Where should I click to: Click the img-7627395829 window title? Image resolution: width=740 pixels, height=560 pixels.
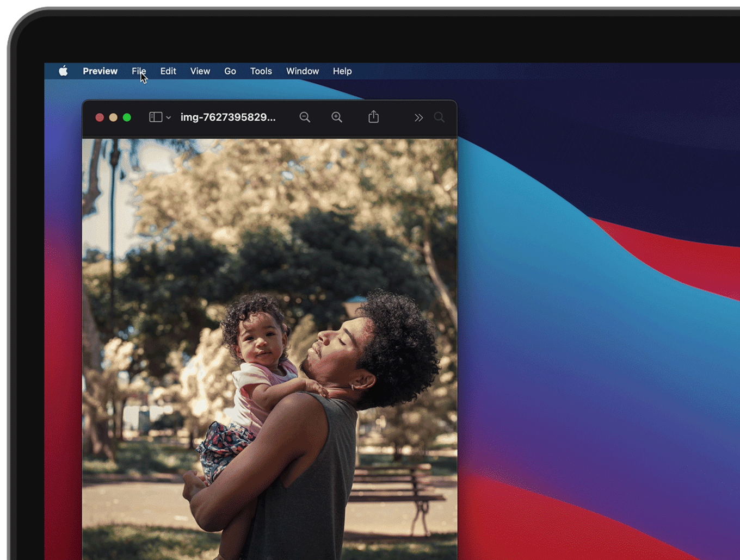pos(228,117)
